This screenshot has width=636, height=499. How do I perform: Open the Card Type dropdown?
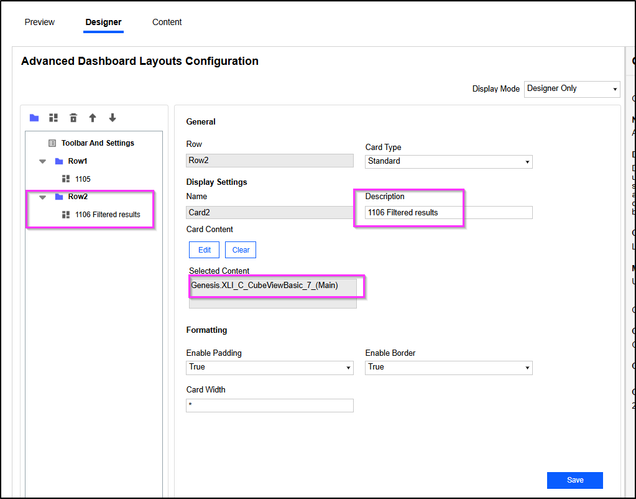[448, 161]
